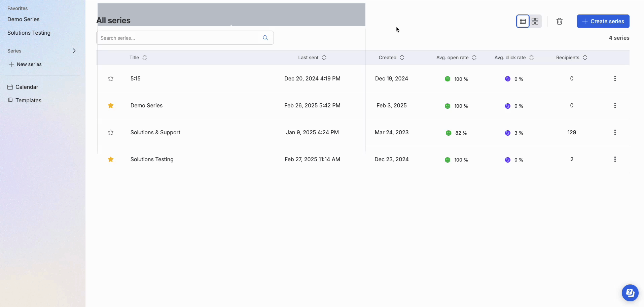Open more options for Demo Series row
The image size is (644, 307).
tap(615, 105)
